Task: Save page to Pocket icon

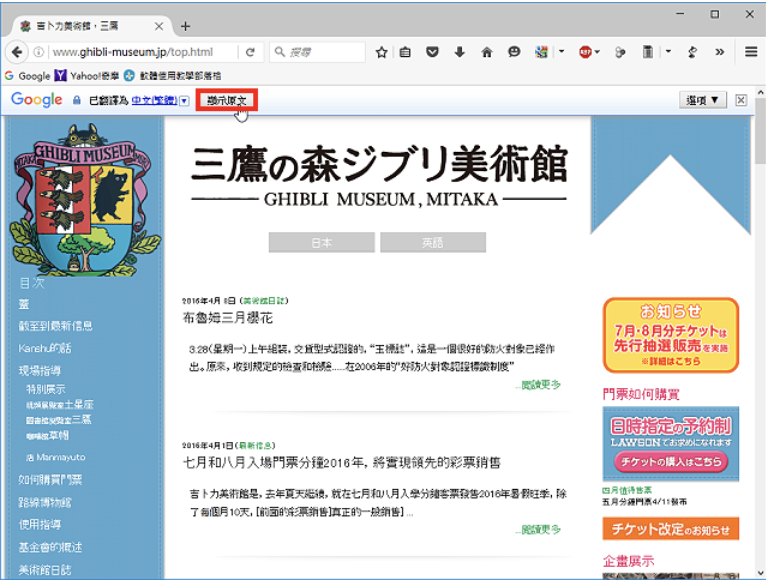Action: coord(432,52)
